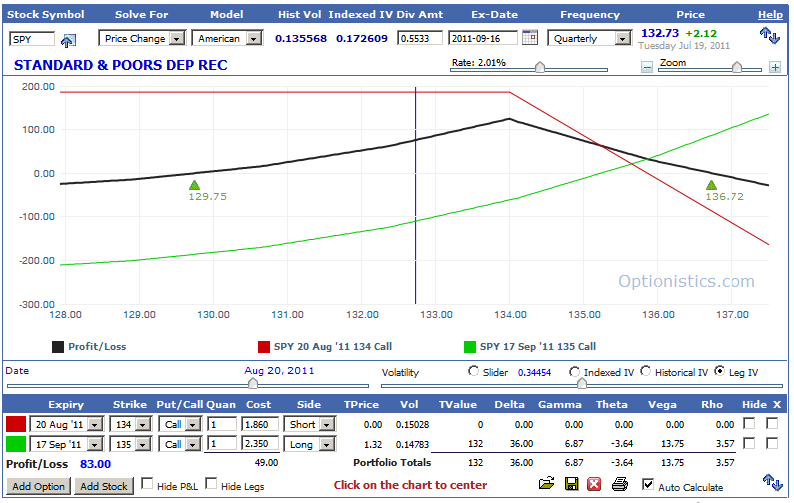Click the zoom out minus icon
This screenshot has width=794, height=503.
(647, 67)
